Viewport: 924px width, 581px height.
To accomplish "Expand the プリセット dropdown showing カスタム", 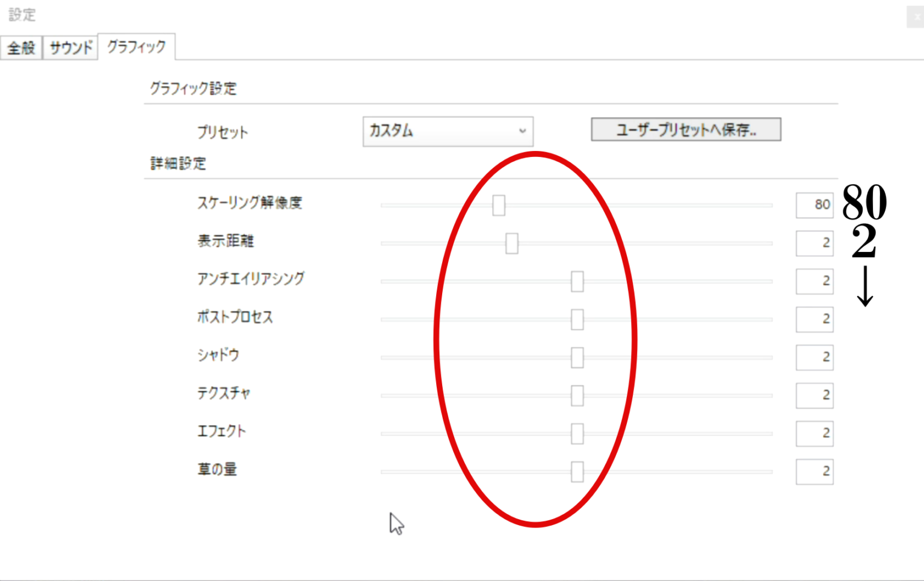I will coord(448,131).
